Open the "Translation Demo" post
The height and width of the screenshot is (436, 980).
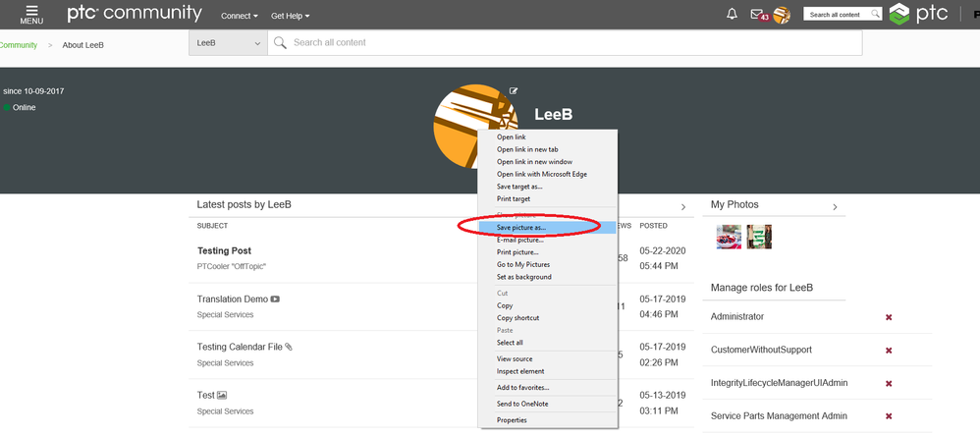pyautogui.click(x=232, y=300)
